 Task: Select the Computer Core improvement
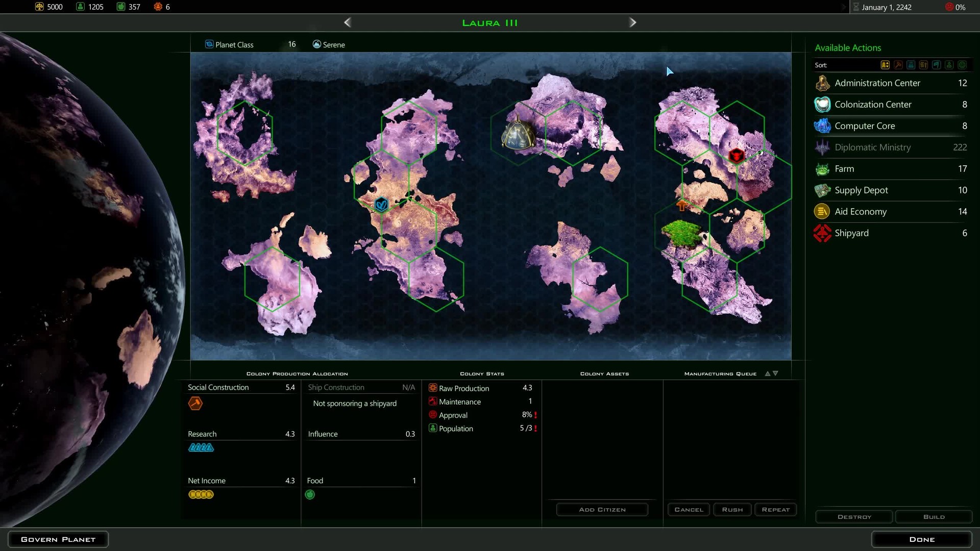865,126
